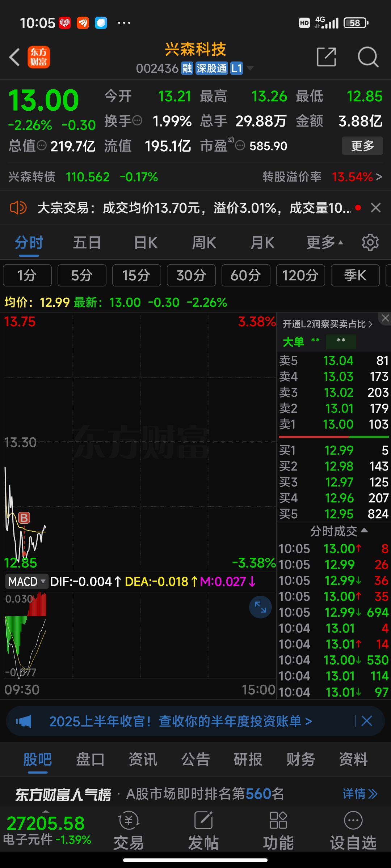Tap info icon beside 总值
The height and width of the screenshot is (868, 391).
coord(42,146)
